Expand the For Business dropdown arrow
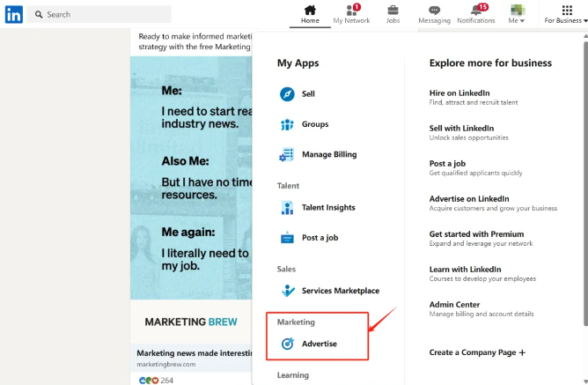 click(585, 21)
